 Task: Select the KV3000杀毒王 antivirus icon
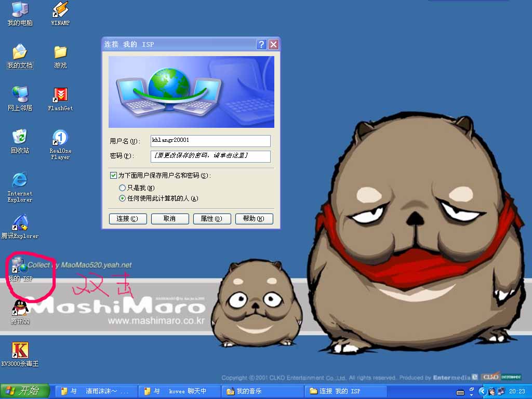point(20,354)
